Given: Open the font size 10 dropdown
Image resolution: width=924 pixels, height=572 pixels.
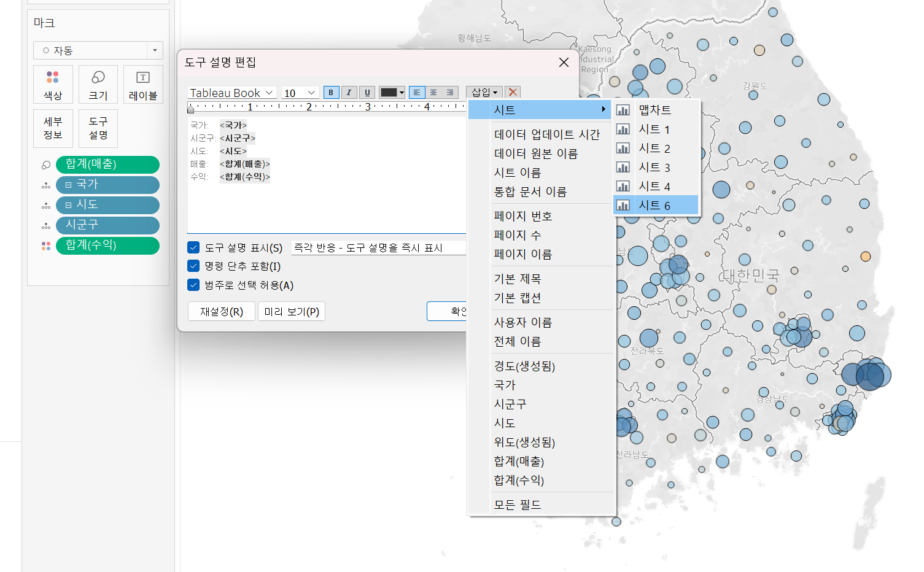Looking at the screenshot, I should (x=300, y=93).
